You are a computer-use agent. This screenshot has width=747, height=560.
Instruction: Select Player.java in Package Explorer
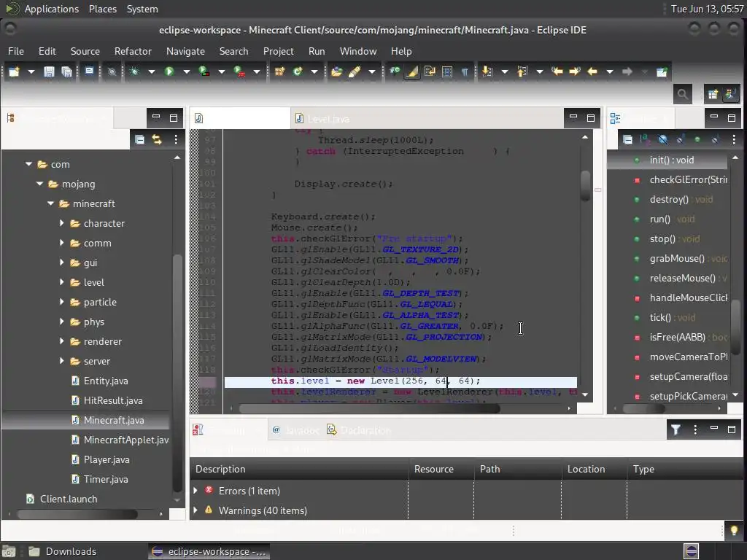pos(107,459)
